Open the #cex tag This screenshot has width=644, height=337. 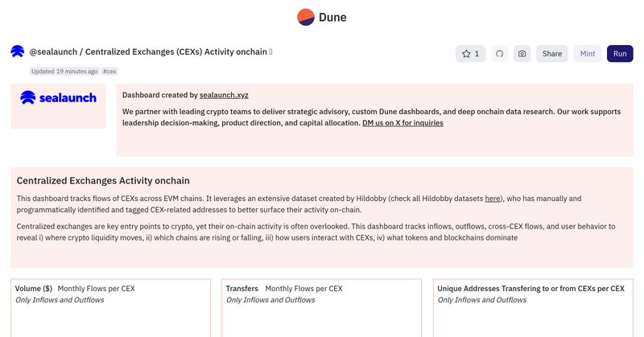109,72
